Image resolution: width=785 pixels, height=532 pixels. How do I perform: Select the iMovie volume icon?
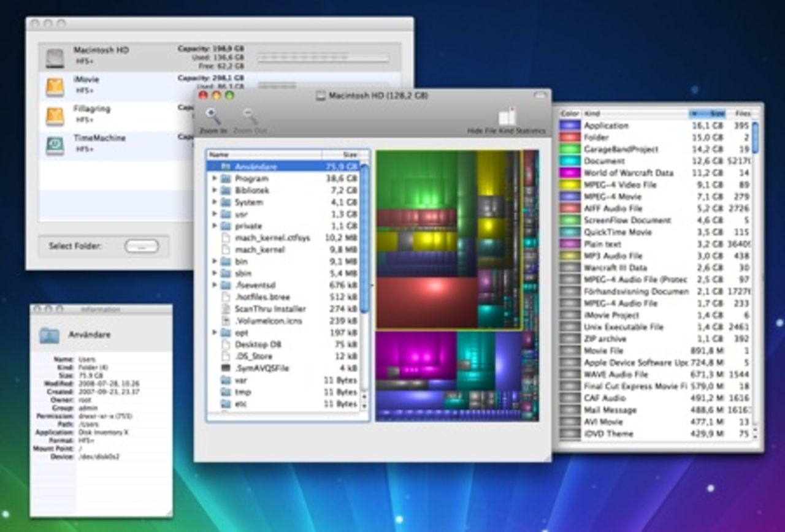point(55,87)
